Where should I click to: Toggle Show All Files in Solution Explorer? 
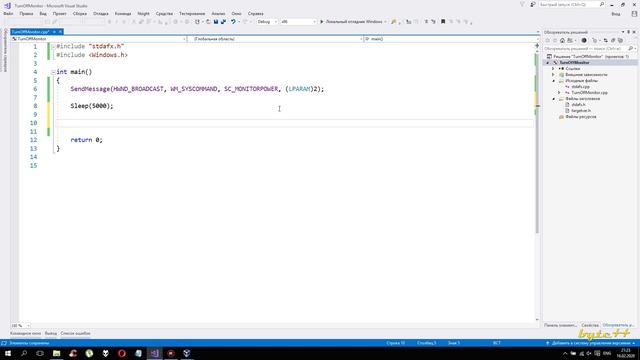click(x=620, y=40)
